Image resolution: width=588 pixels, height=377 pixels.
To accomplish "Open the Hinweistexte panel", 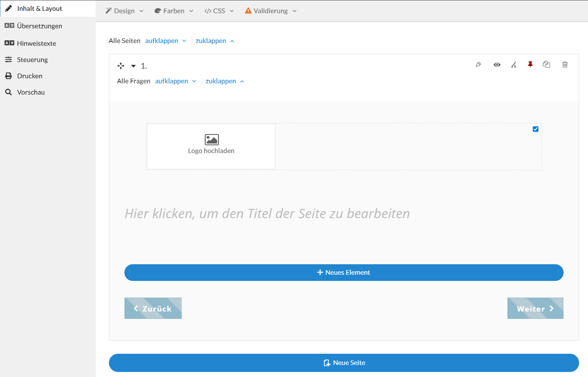I will [36, 43].
